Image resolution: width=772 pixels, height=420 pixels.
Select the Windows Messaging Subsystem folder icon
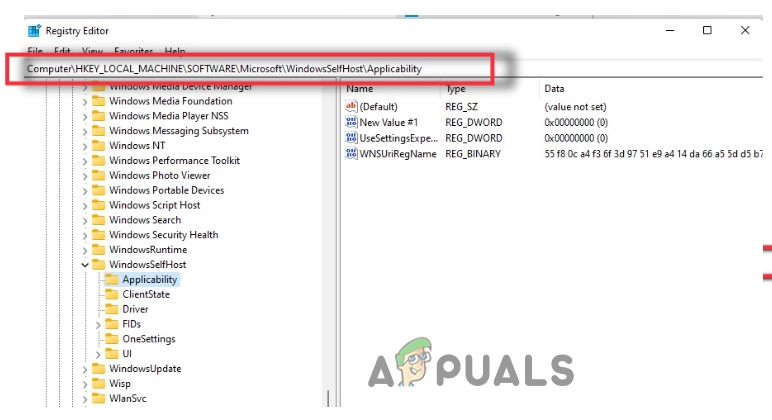99,130
